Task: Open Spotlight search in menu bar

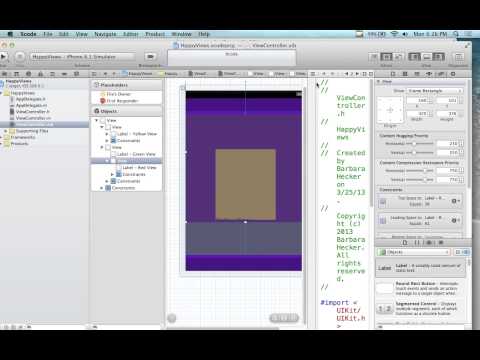Action: click(456, 34)
